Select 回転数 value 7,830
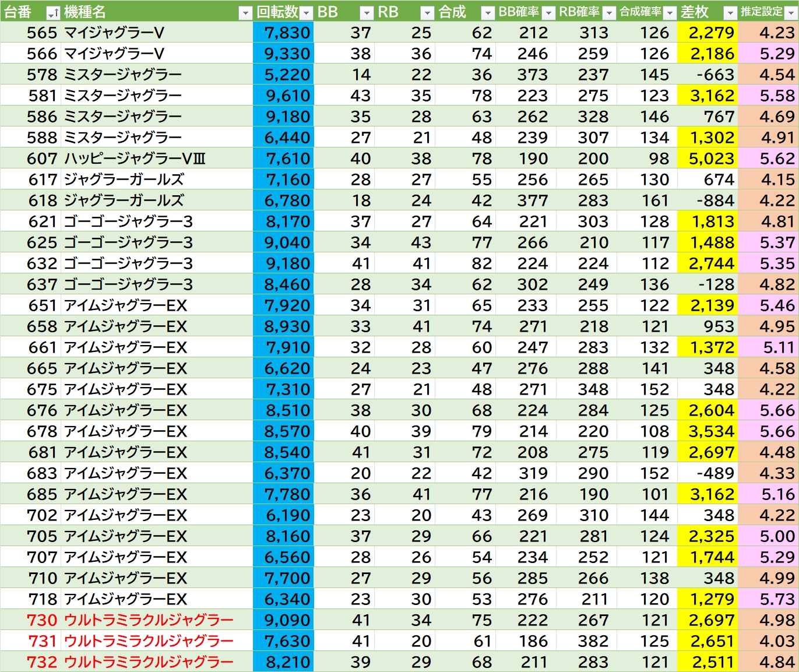Image resolution: width=799 pixels, height=672 pixels. pos(283,33)
